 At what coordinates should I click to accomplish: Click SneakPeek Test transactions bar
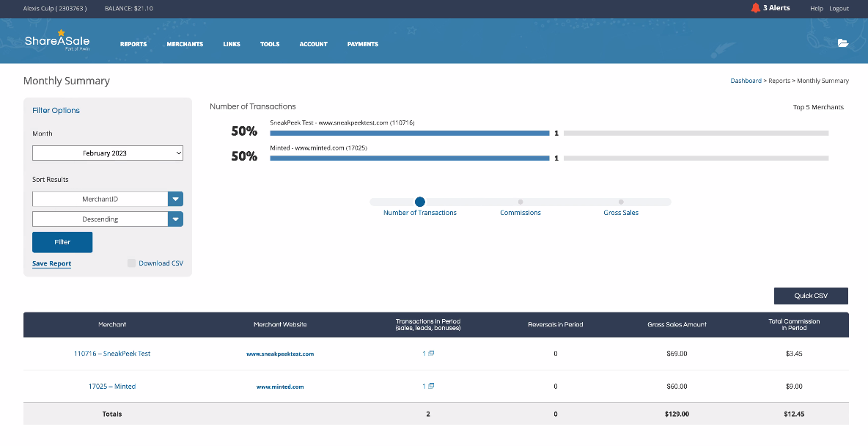coord(410,133)
